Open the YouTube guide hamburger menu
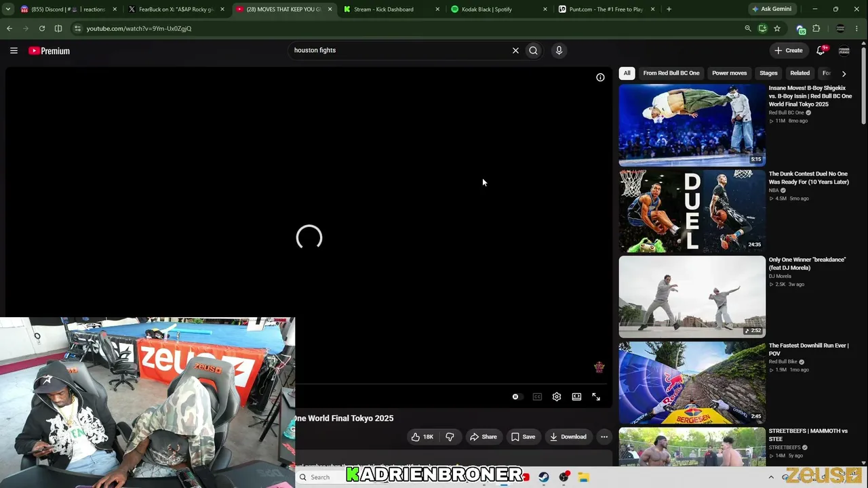This screenshot has width=868, height=488. coord(14,50)
